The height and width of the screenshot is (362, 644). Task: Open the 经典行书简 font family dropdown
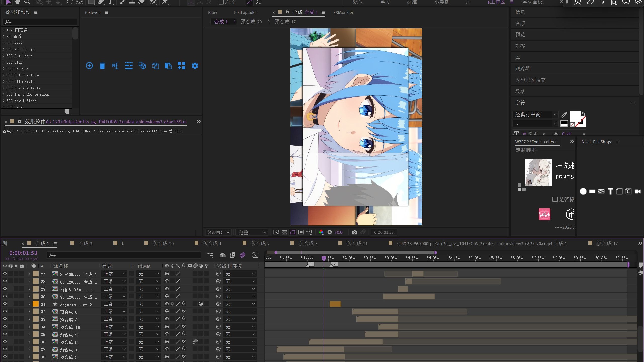pyautogui.click(x=535, y=115)
